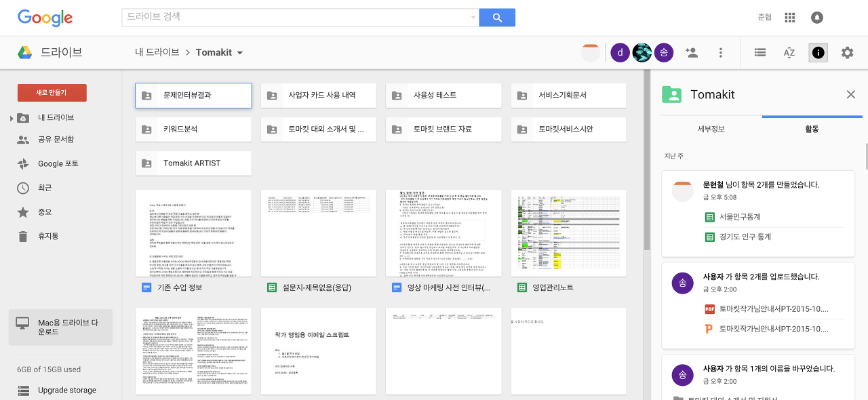Click the add people share icon
The height and width of the screenshot is (400, 868).
click(x=692, y=52)
